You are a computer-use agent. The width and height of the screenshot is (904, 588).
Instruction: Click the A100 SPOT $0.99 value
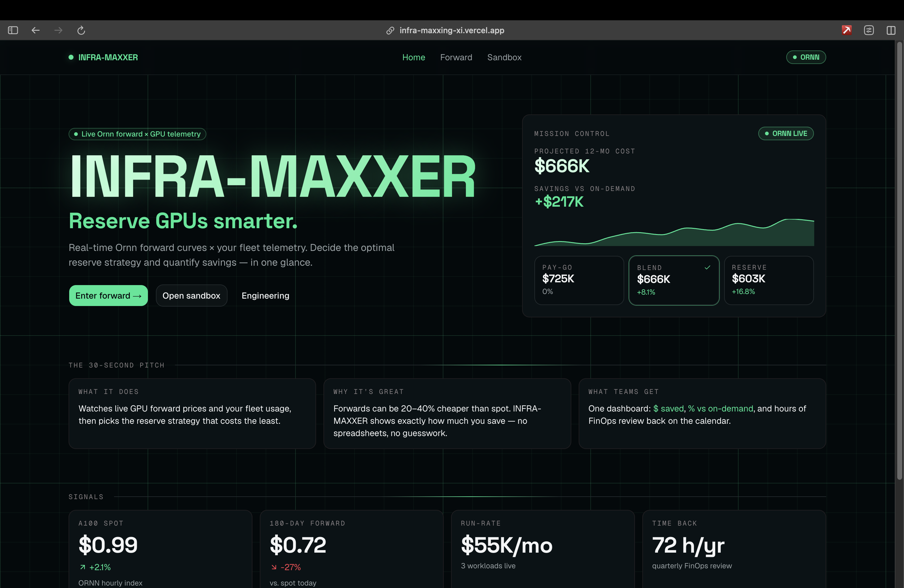coord(108,545)
